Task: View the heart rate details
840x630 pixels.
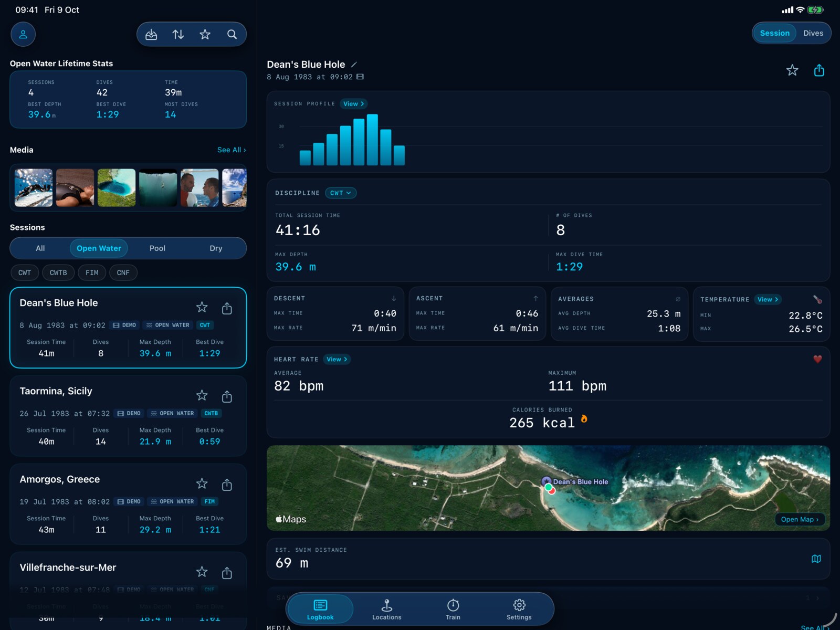Action: point(337,359)
